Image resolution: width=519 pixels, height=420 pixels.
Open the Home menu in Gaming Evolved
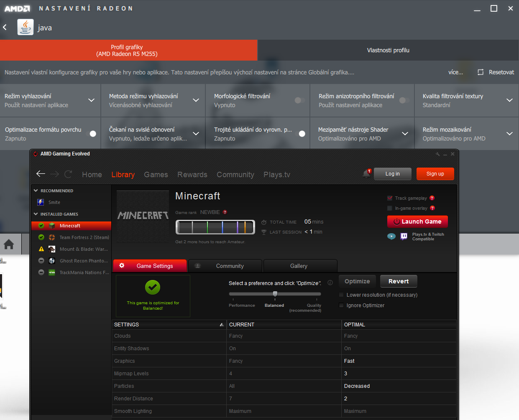92,175
